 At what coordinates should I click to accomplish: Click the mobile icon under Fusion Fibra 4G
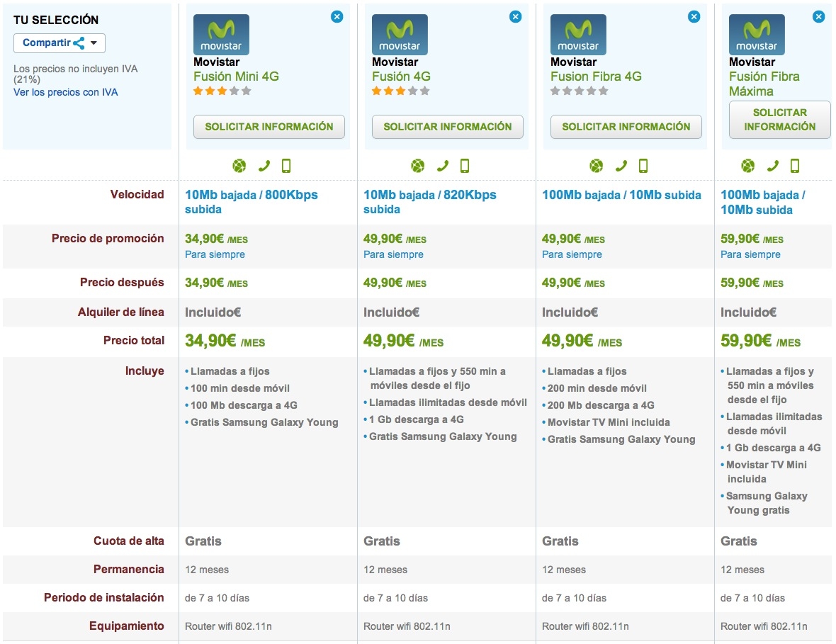643,166
